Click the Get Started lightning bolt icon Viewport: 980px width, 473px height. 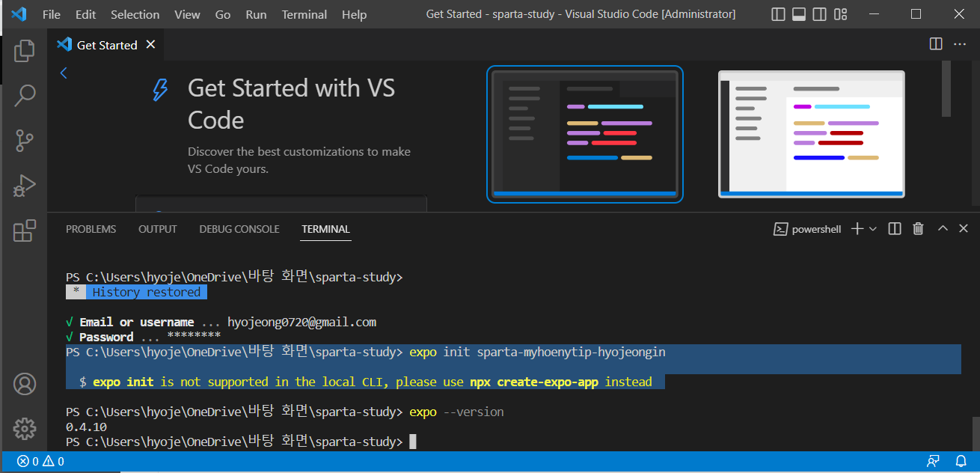tap(160, 90)
